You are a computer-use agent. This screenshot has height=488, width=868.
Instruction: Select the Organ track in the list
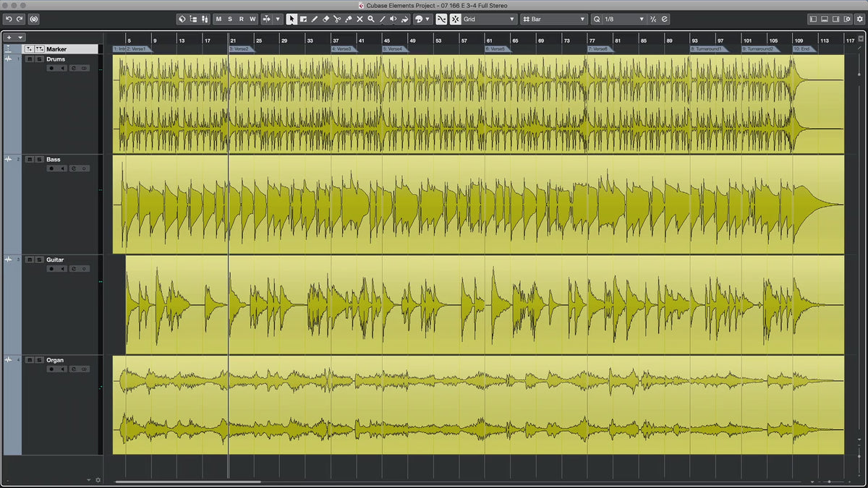(x=55, y=359)
